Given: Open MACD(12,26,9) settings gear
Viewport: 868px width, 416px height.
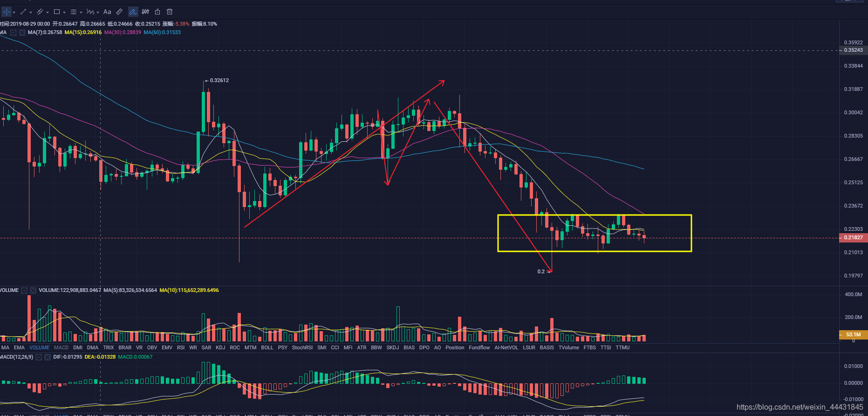Looking at the screenshot, I should pyautogui.click(x=39, y=357).
